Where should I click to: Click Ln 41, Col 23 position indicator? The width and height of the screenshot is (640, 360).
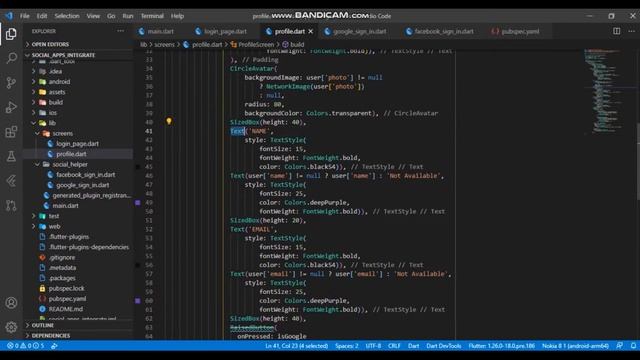click(x=296, y=346)
